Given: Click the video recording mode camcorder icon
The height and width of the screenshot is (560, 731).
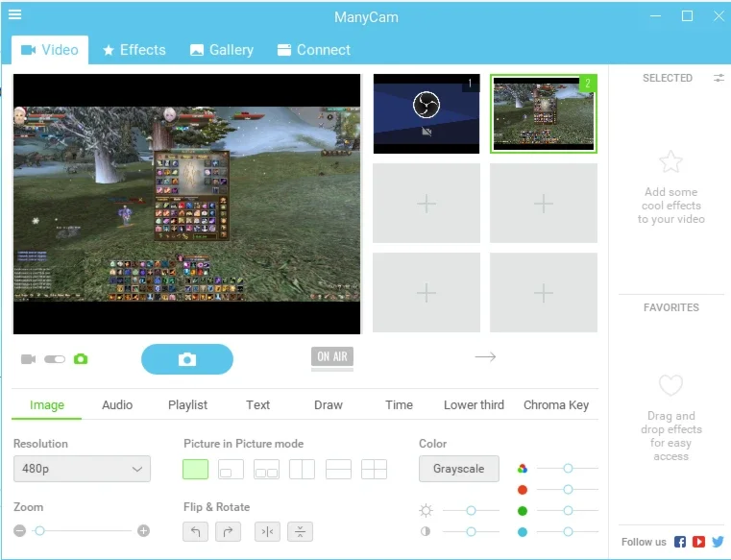Looking at the screenshot, I should 28,359.
